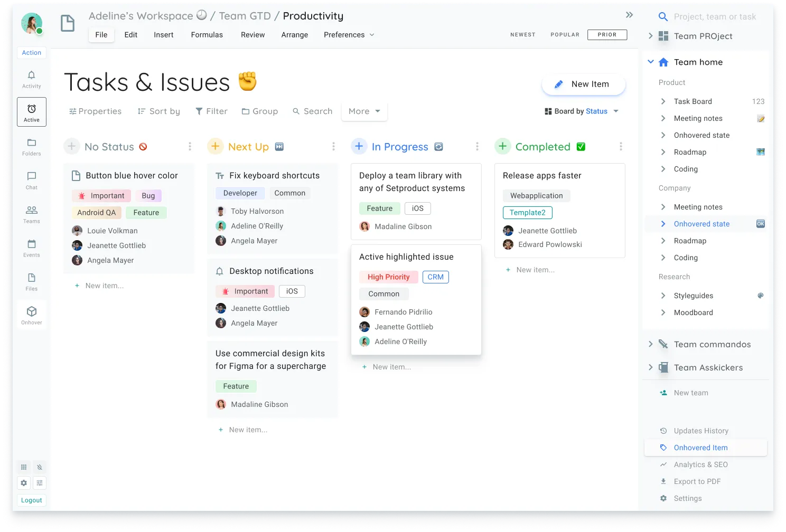Viewport: 786px width, 532px height.
Task: Click the Logout button
Action: tap(31, 500)
